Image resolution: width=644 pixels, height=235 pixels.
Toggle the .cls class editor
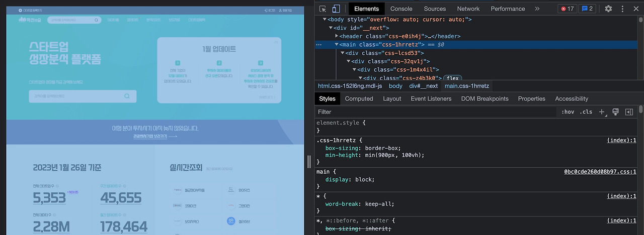coord(586,112)
